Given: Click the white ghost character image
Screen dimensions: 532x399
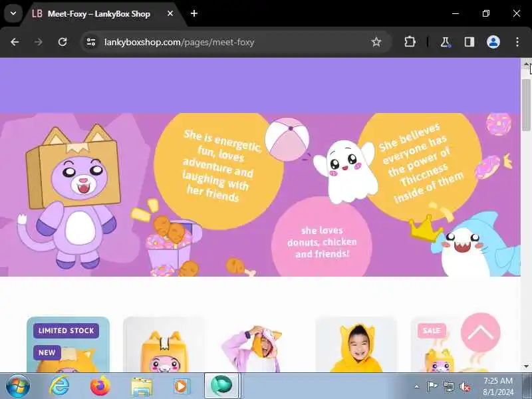Looking at the screenshot, I should 345,172.
